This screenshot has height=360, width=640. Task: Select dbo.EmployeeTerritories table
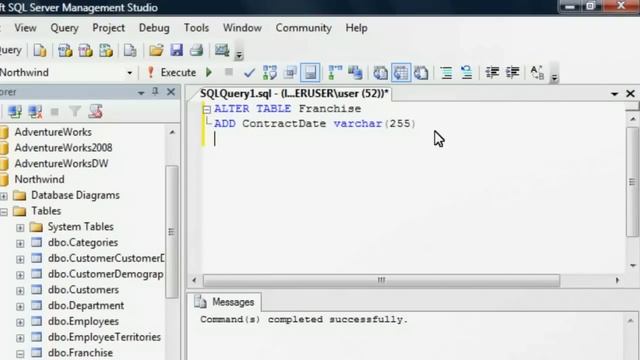coord(104,337)
